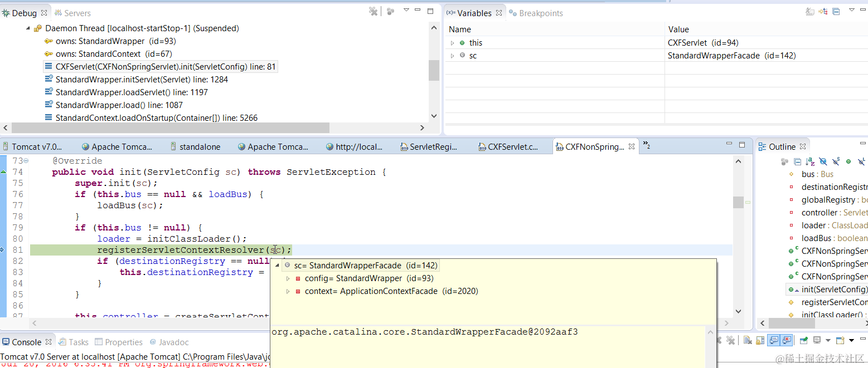Open the Debug view's View Menu triangle

coord(406,10)
